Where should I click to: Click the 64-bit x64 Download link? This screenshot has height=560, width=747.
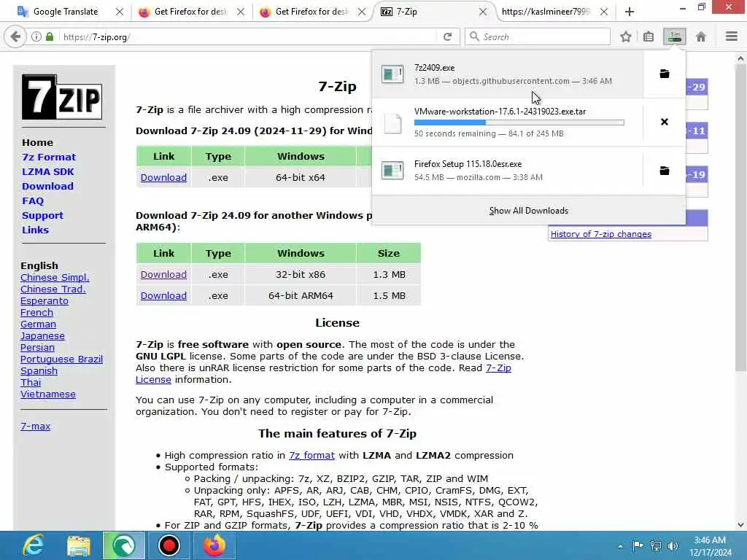(x=163, y=178)
